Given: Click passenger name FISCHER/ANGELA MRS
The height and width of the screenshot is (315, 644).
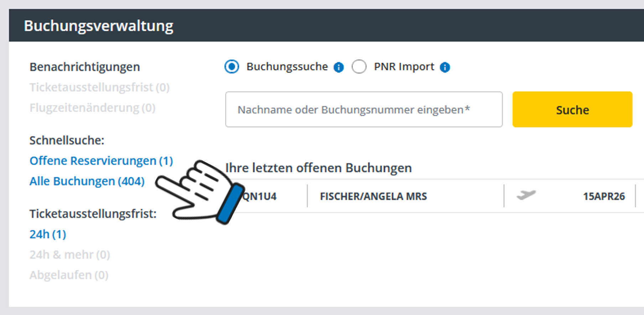Looking at the screenshot, I should click(x=373, y=196).
